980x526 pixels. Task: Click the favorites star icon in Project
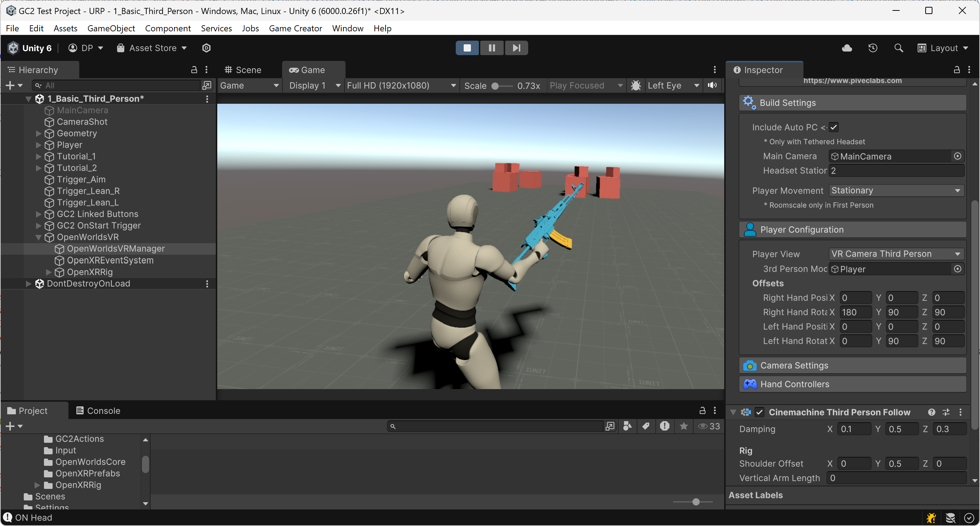tap(683, 426)
